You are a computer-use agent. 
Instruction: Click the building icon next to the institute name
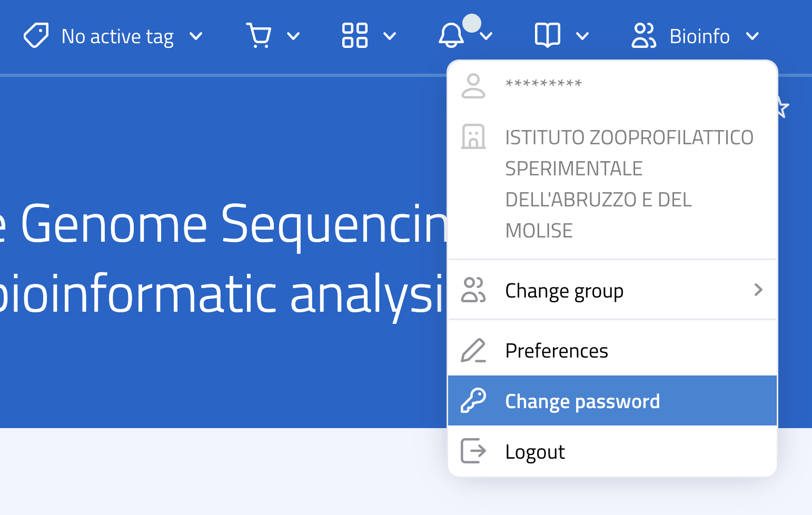point(473,137)
